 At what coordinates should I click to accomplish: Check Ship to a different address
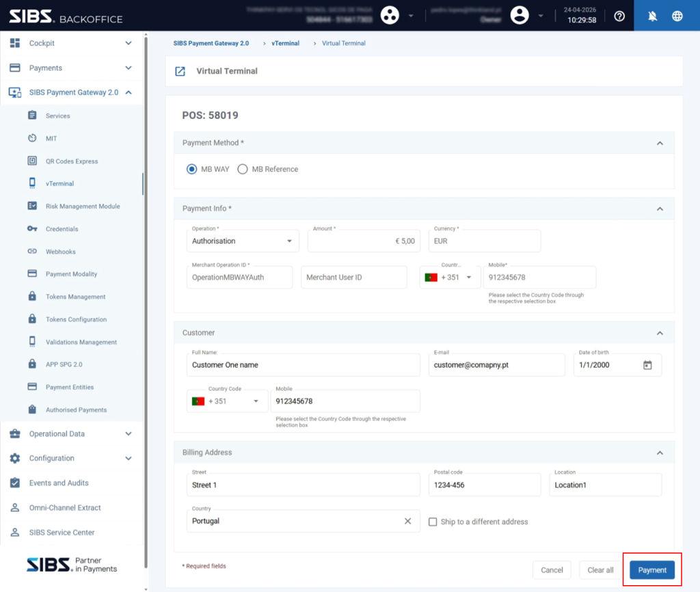(433, 522)
